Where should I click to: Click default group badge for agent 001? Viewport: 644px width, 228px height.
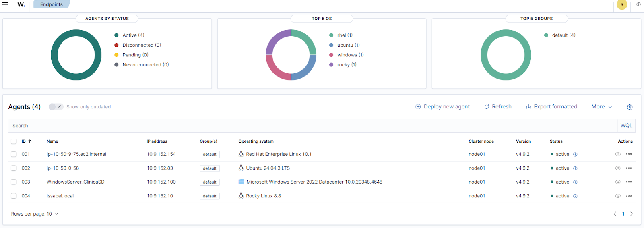click(210, 154)
